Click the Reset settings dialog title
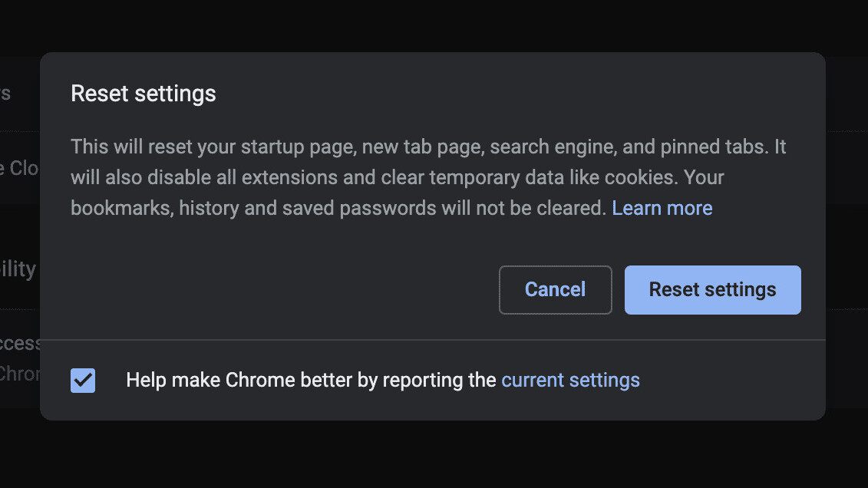 pyautogui.click(x=144, y=94)
